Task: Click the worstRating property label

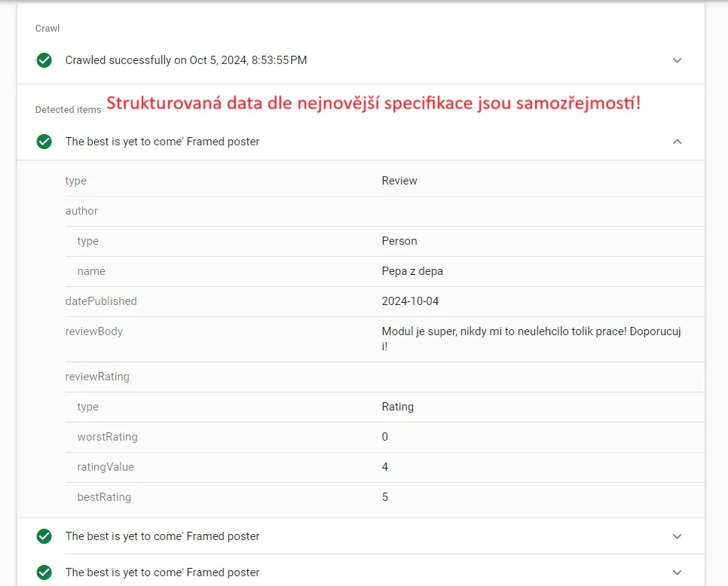Action: 107,437
